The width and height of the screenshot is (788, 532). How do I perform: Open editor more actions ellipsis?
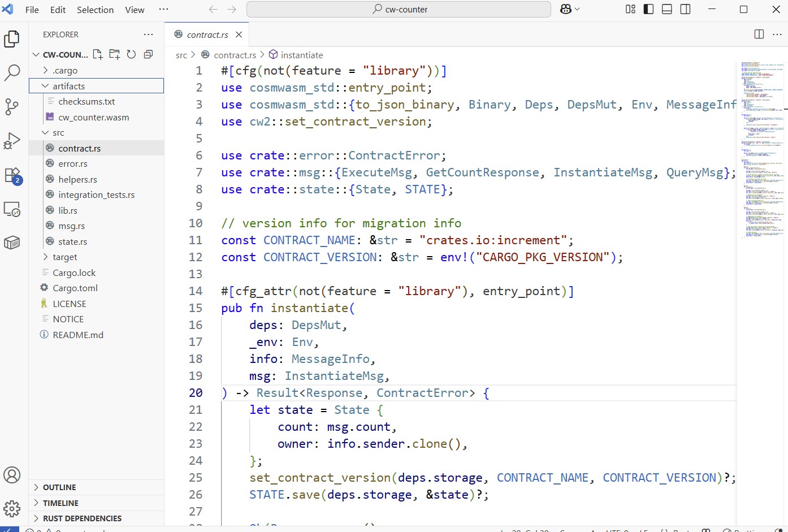777,34
